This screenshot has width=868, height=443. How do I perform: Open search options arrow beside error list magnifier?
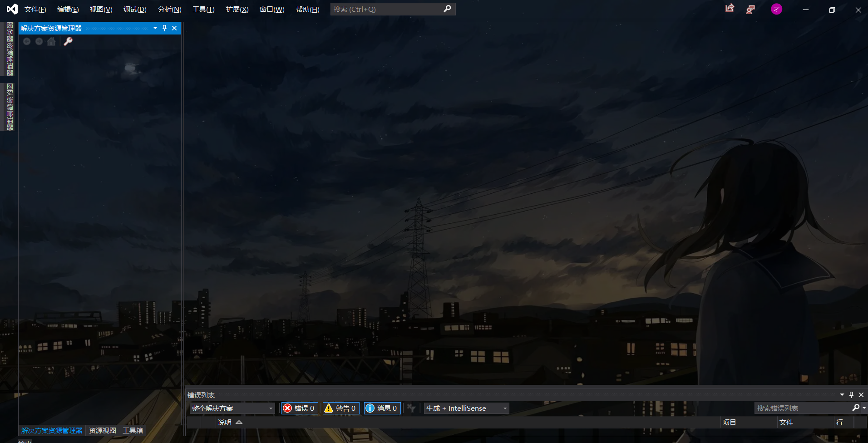click(x=864, y=408)
